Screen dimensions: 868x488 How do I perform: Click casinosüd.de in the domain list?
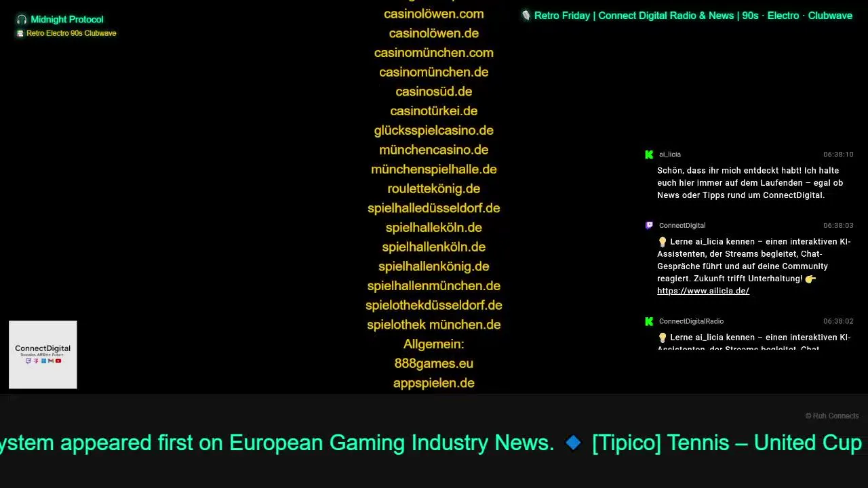tap(434, 91)
